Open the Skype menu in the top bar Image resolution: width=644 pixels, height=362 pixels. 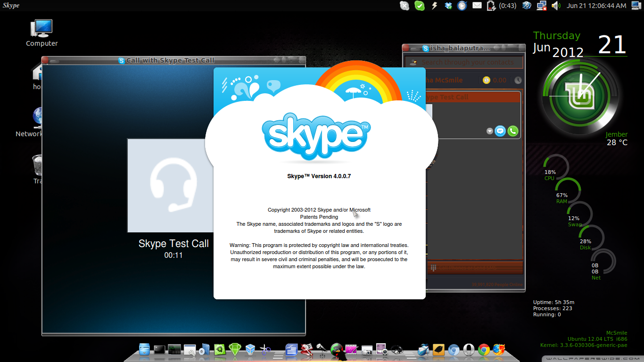point(10,5)
